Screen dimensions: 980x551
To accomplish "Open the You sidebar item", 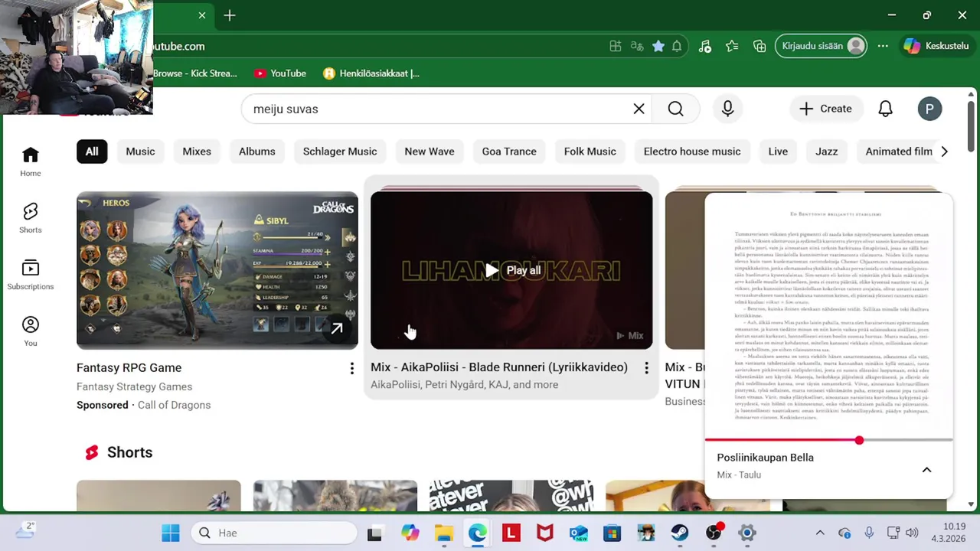I will pyautogui.click(x=31, y=331).
